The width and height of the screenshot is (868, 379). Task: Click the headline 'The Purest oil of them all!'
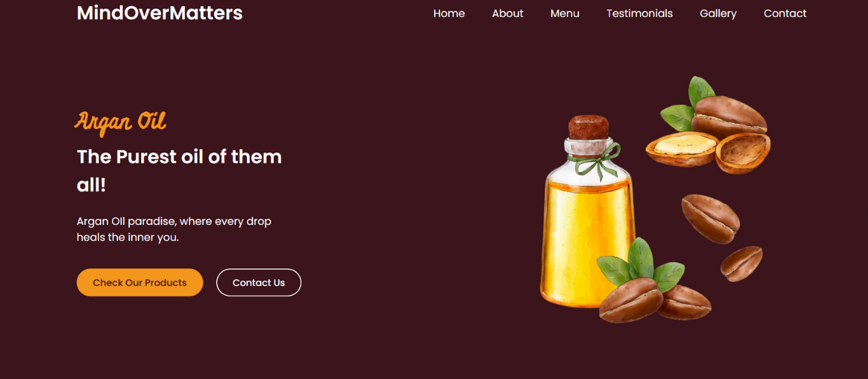point(179,170)
